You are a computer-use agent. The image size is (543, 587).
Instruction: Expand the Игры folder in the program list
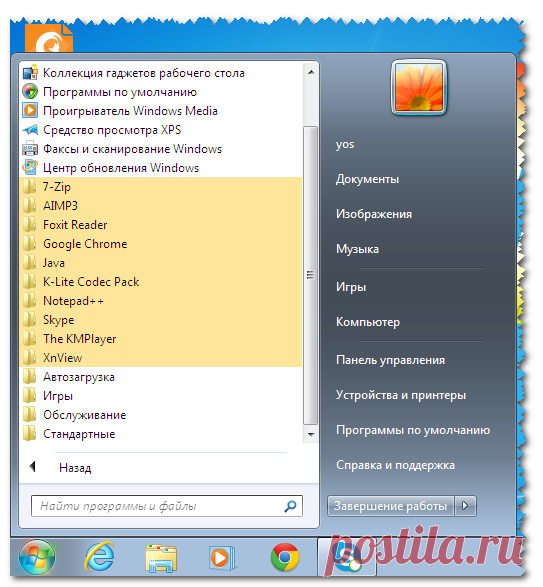point(160,396)
